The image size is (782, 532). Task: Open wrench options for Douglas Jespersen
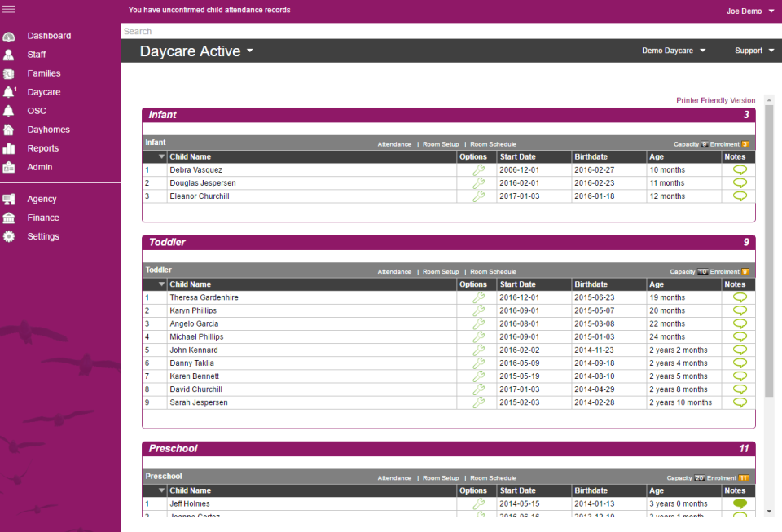click(478, 183)
